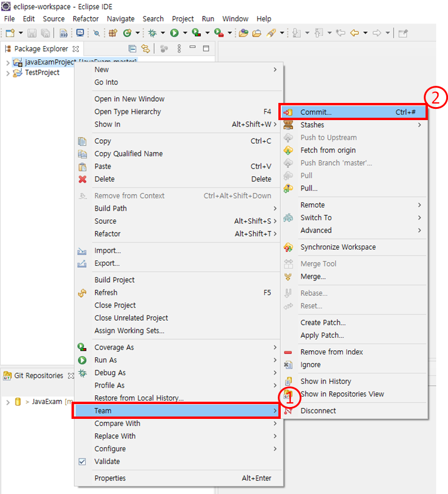Toggle the Validate checkbox
The width and height of the screenshot is (448, 494).
coord(82,461)
